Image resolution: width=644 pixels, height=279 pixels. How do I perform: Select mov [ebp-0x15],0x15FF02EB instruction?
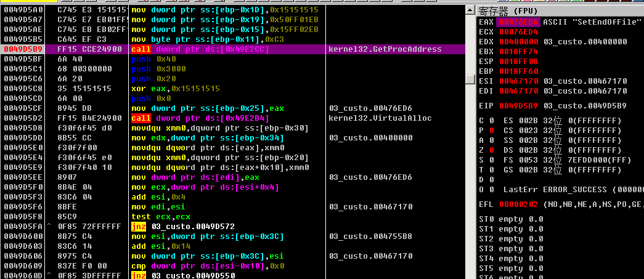coord(225,29)
